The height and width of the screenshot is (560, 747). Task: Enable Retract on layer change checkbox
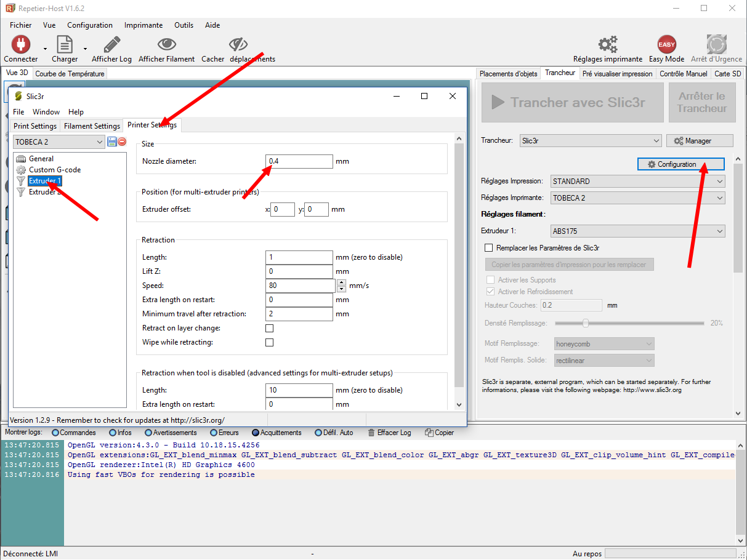pos(269,329)
